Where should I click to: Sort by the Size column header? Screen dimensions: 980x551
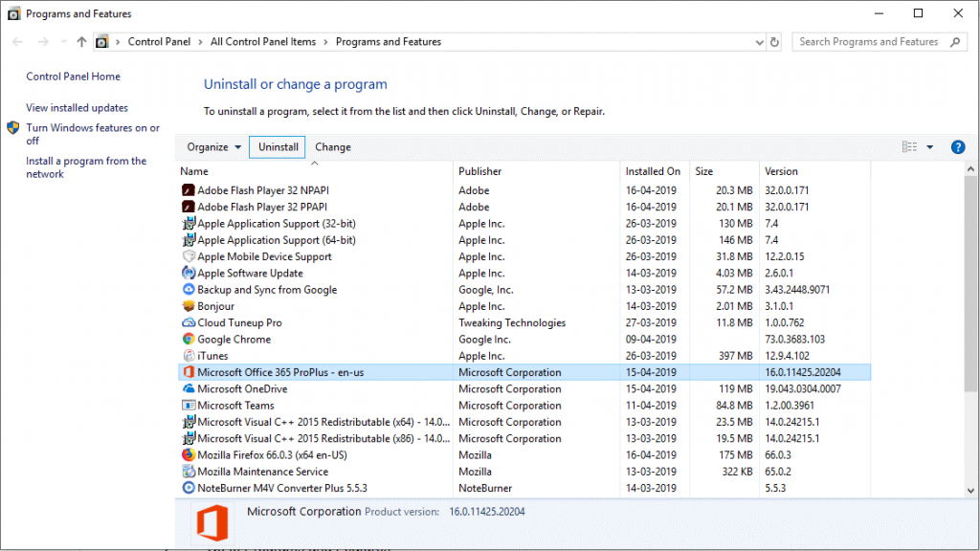[724, 171]
